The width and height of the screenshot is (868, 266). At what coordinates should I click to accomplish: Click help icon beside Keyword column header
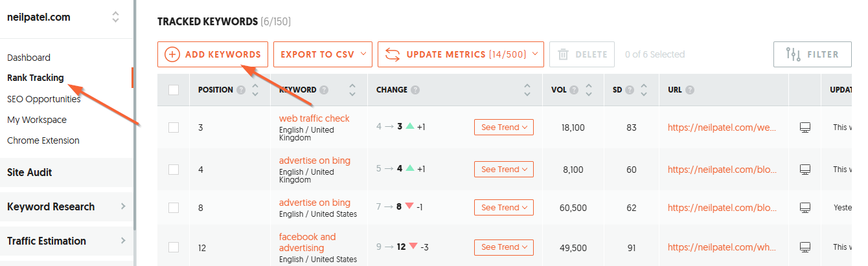(324, 90)
